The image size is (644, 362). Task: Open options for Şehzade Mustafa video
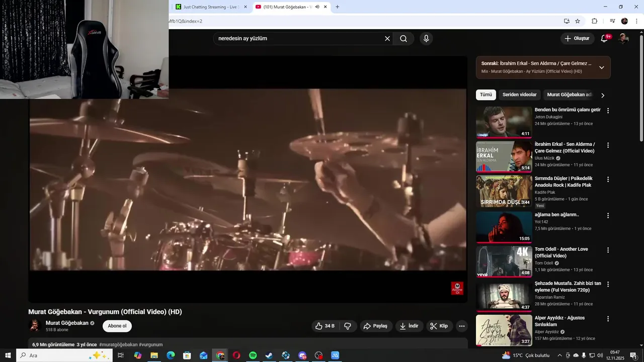tap(608, 284)
